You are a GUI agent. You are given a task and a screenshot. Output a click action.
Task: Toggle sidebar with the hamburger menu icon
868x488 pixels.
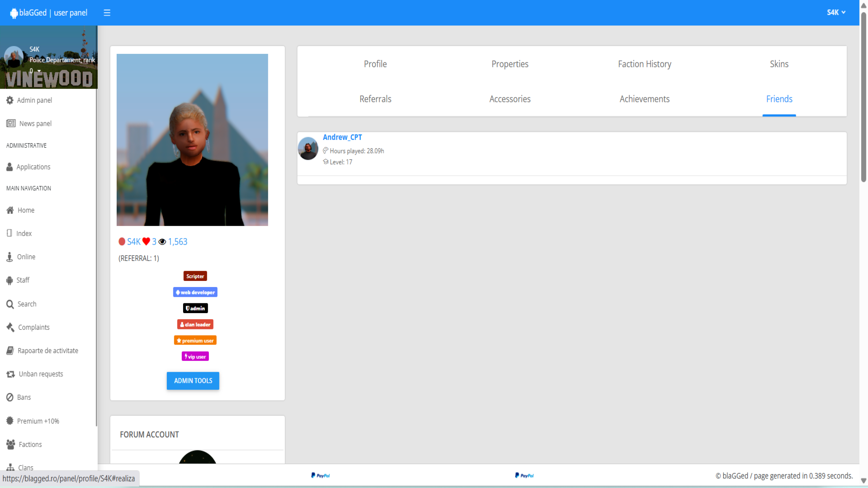pyautogui.click(x=107, y=13)
